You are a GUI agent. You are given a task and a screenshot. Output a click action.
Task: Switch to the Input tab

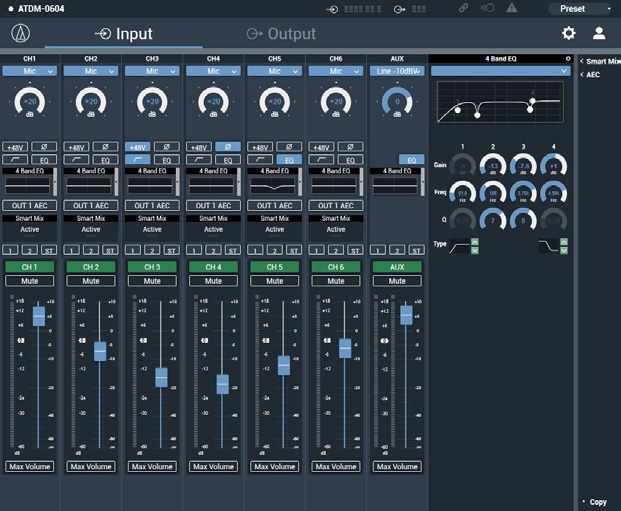click(124, 34)
